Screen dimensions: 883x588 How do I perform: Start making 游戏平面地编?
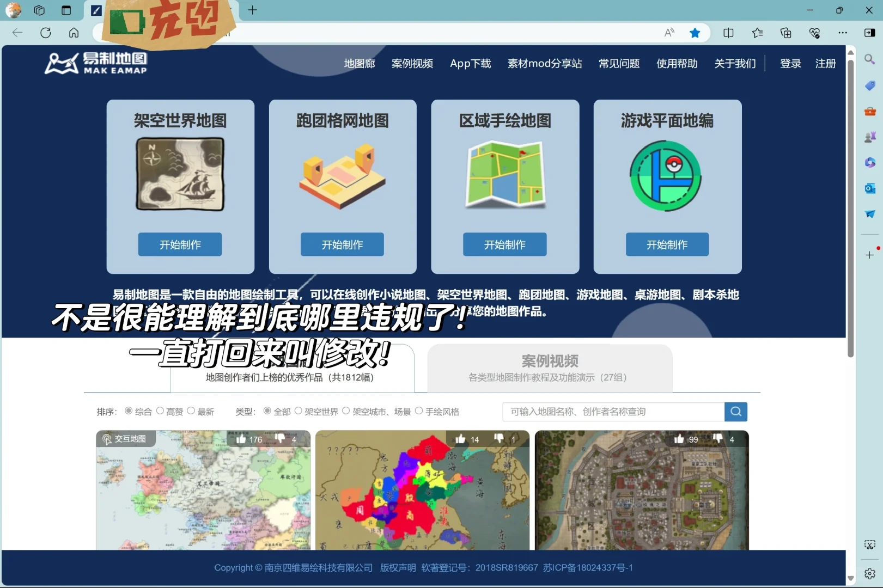[x=667, y=244]
